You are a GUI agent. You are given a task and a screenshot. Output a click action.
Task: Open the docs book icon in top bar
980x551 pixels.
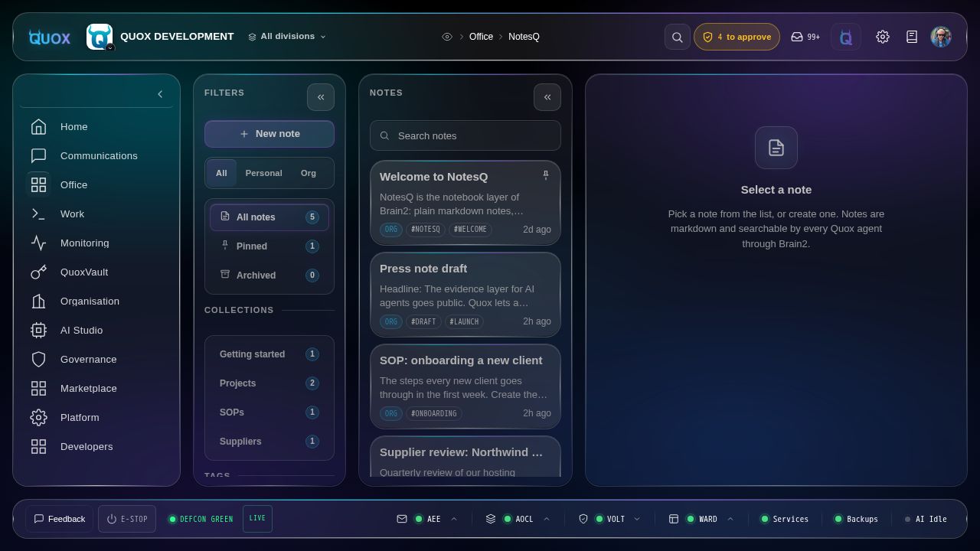coord(912,37)
